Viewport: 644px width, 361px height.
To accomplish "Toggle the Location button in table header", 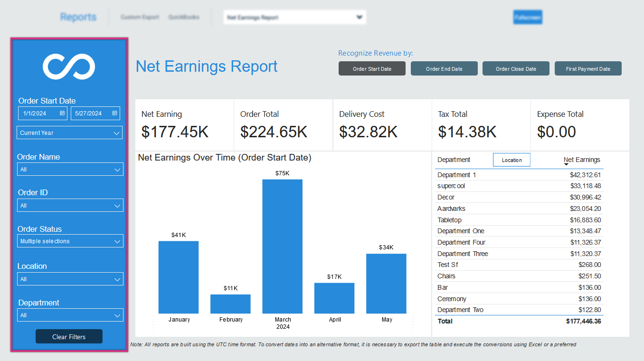I will [x=511, y=160].
